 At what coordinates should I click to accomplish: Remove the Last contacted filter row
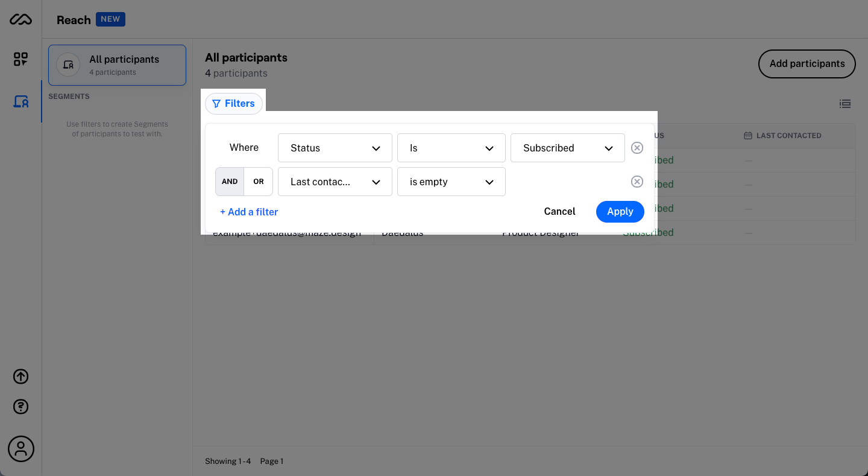coord(637,181)
